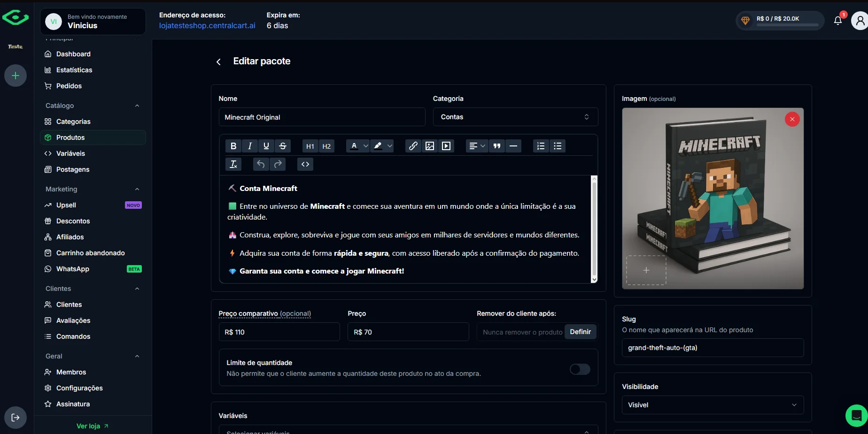Click the Preço comparativo field
This screenshot has width=868, height=434.
[x=279, y=332]
